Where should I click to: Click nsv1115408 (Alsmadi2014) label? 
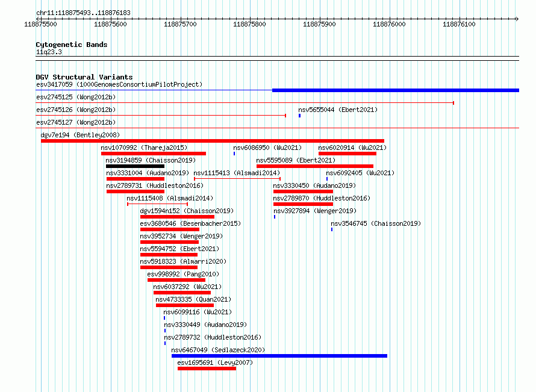(x=170, y=198)
